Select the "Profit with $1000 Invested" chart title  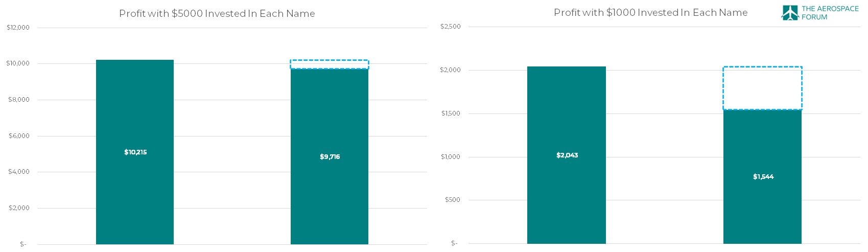(x=650, y=13)
